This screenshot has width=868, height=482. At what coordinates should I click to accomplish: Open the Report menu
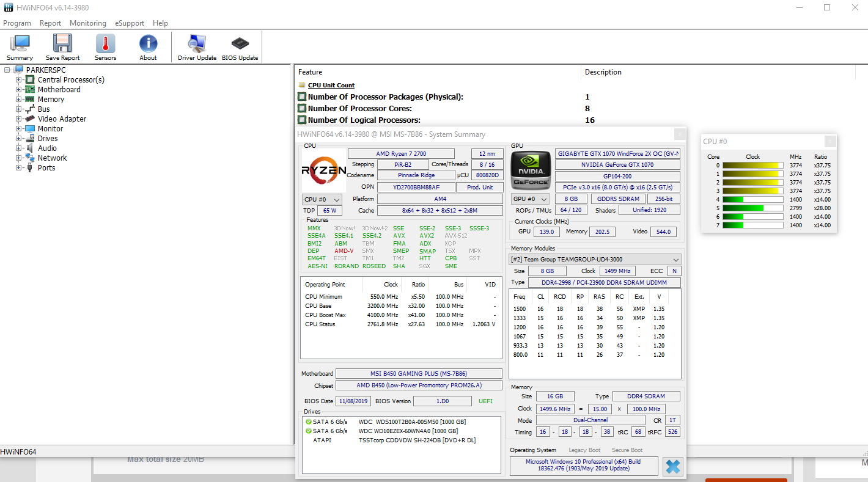[50, 23]
